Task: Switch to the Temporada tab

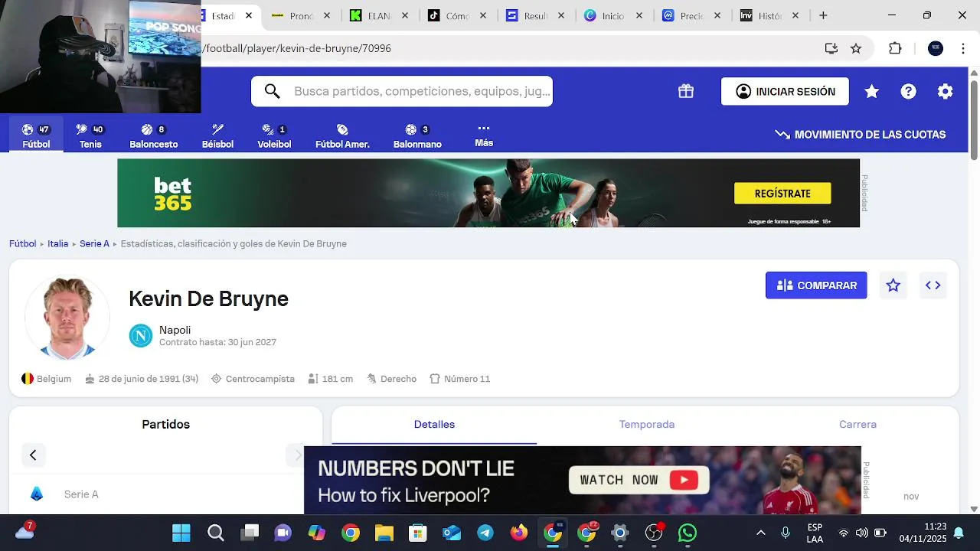Action: tap(647, 425)
